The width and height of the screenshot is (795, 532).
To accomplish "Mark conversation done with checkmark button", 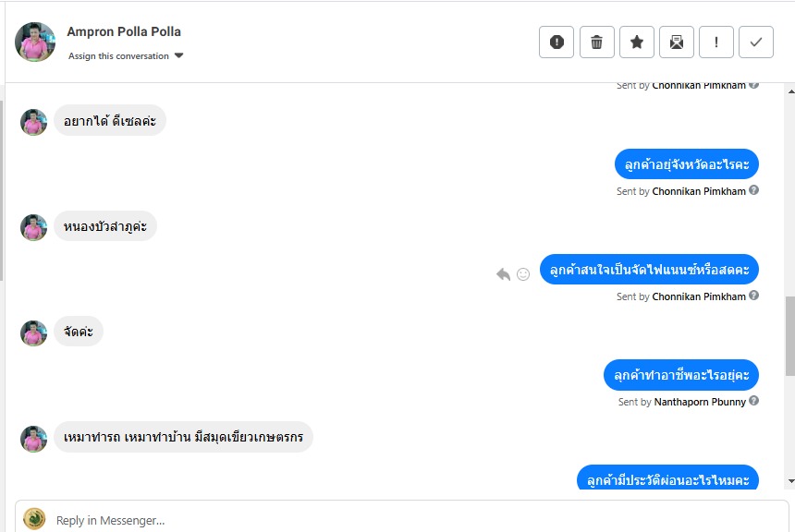I will click(x=756, y=42).
